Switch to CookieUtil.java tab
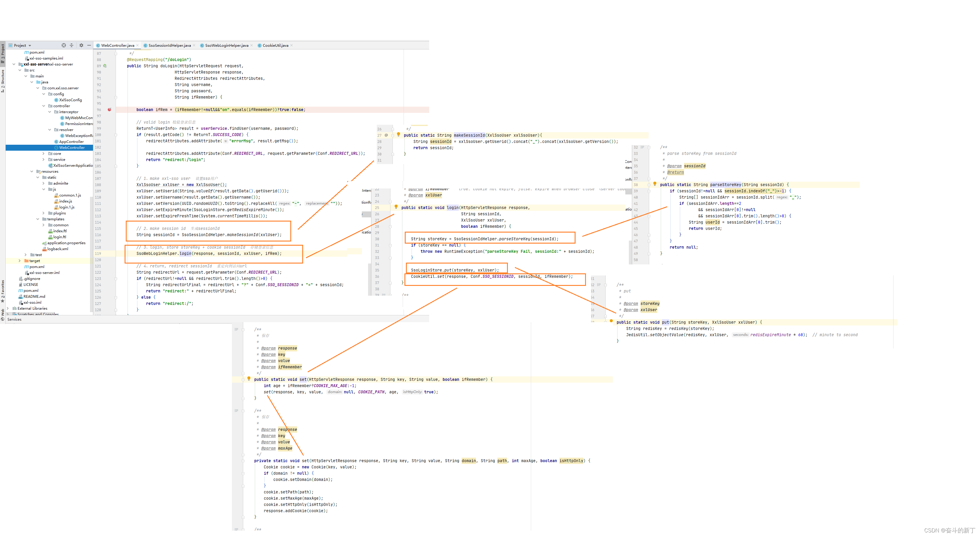This screenshot has height=536, width=980. [275, 45]
